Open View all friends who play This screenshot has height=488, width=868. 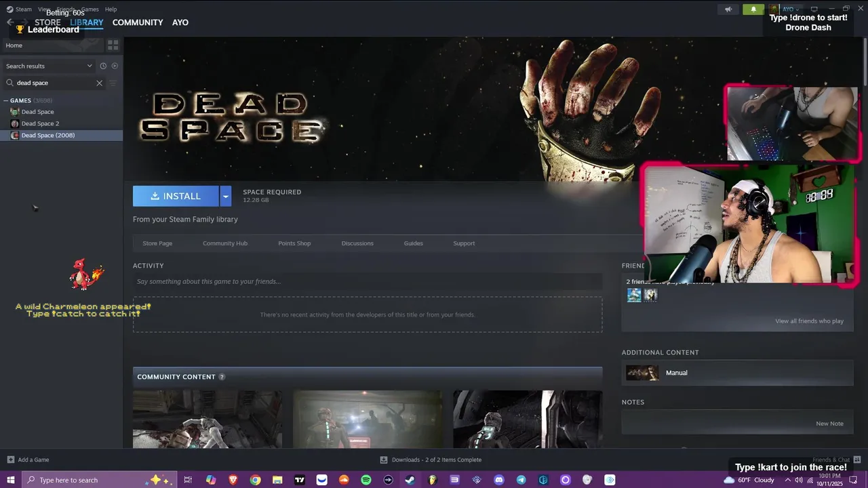click(809, 321)
